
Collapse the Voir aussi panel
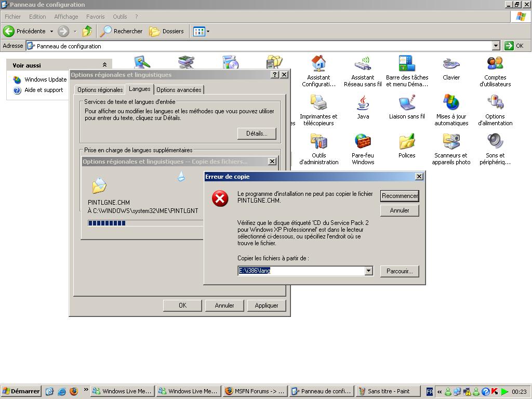(x=104, y=65)
